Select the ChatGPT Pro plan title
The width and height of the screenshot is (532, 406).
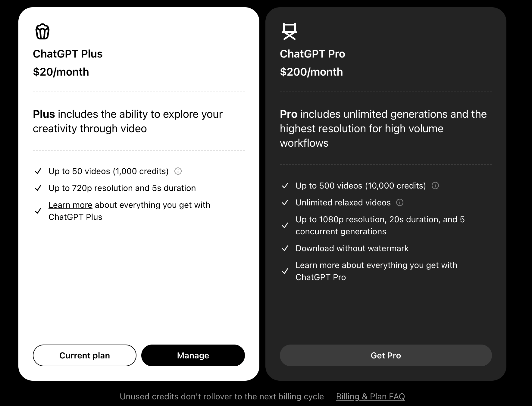pos(312,54)
